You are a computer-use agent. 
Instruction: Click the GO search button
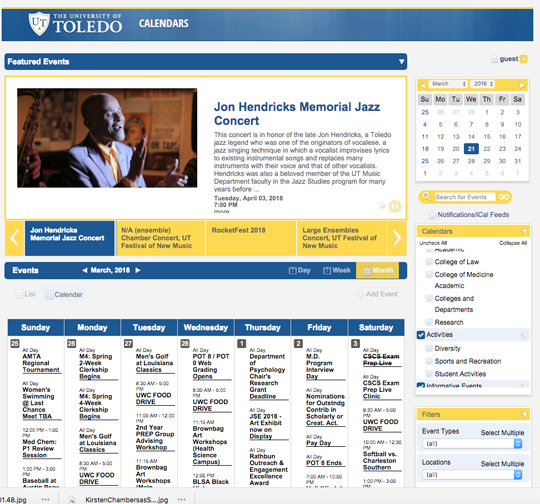[x=503, y=197]
